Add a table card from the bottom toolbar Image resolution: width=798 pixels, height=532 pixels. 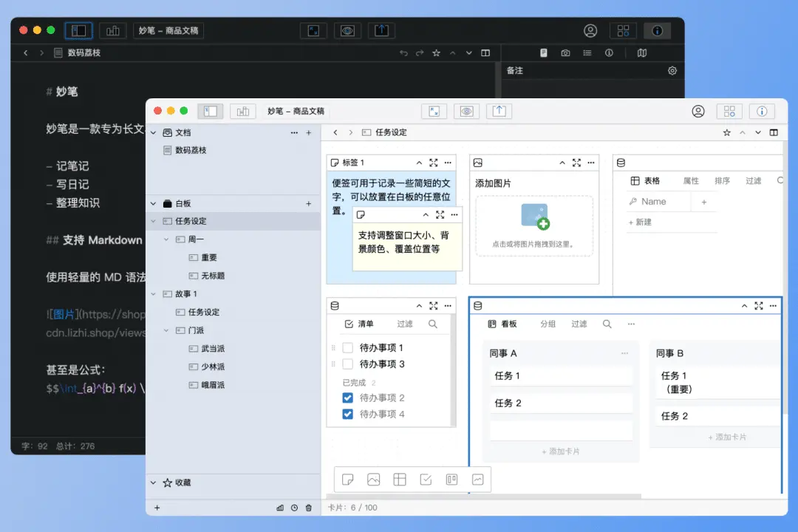point(400,480)
